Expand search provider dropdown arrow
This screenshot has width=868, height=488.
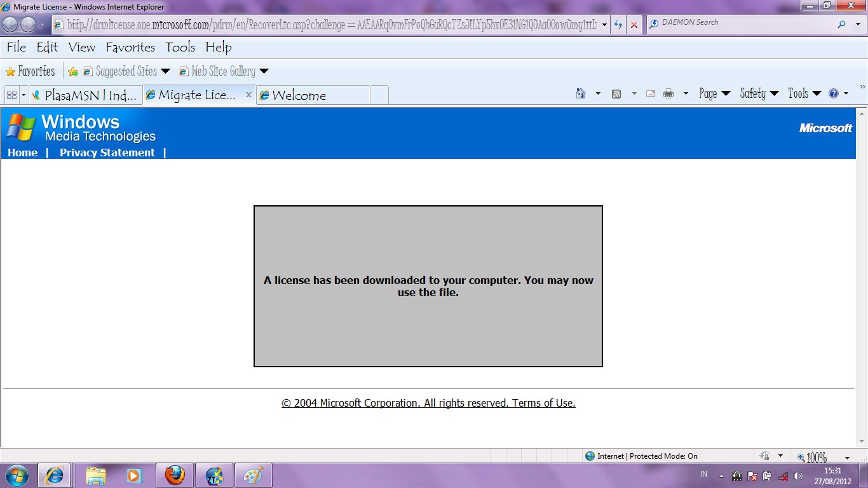coord(857,25)
